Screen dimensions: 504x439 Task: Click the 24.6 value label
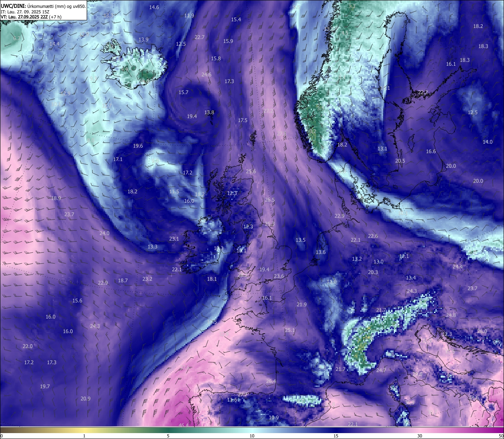tap(206, 75)
